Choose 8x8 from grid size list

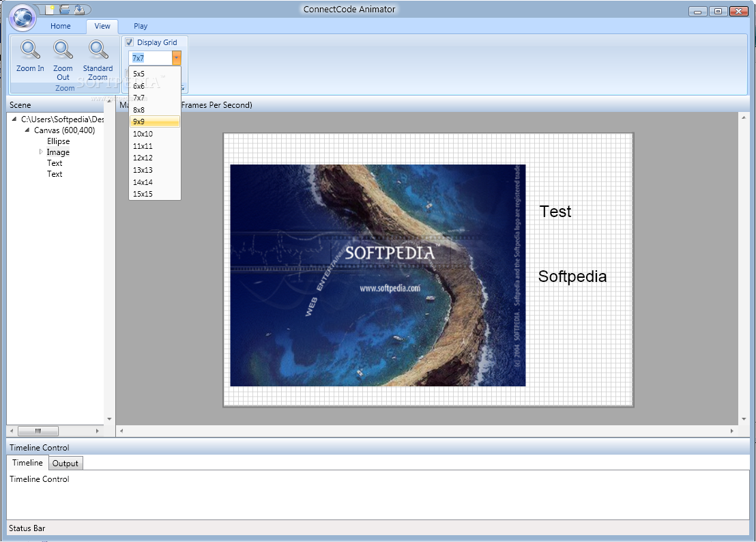155,110
